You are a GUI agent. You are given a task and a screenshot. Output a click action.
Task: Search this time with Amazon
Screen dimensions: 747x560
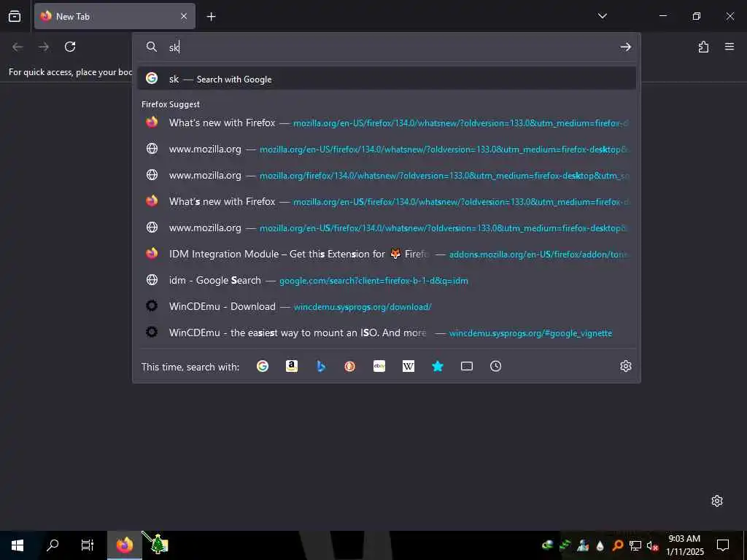(x=292, y=366)
